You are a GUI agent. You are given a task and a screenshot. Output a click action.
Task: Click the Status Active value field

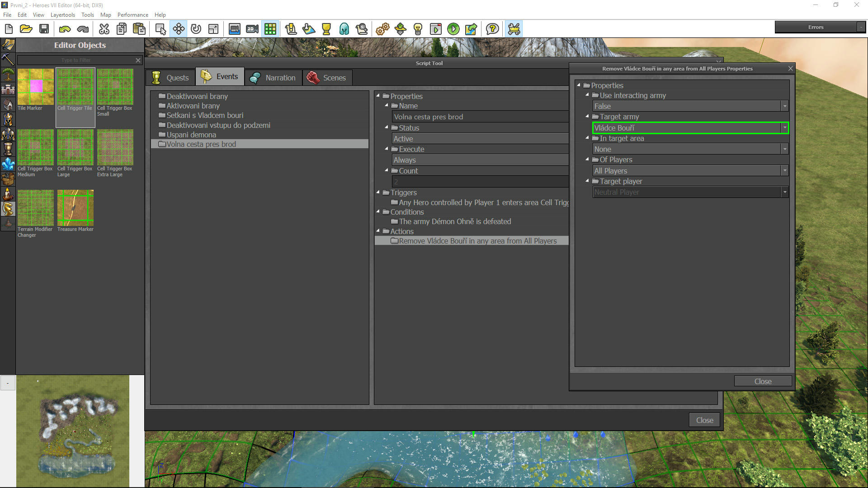coord(480,139)
